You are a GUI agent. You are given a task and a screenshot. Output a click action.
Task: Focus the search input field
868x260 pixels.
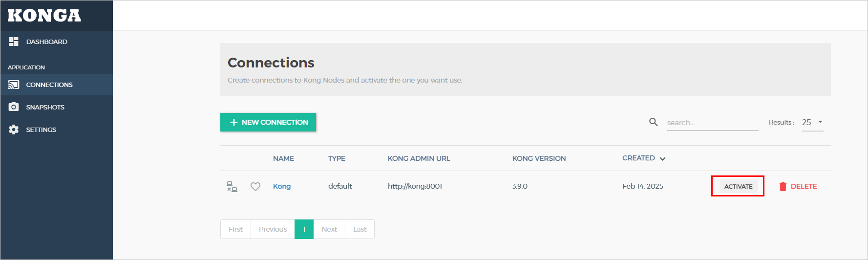pos(712,123)
